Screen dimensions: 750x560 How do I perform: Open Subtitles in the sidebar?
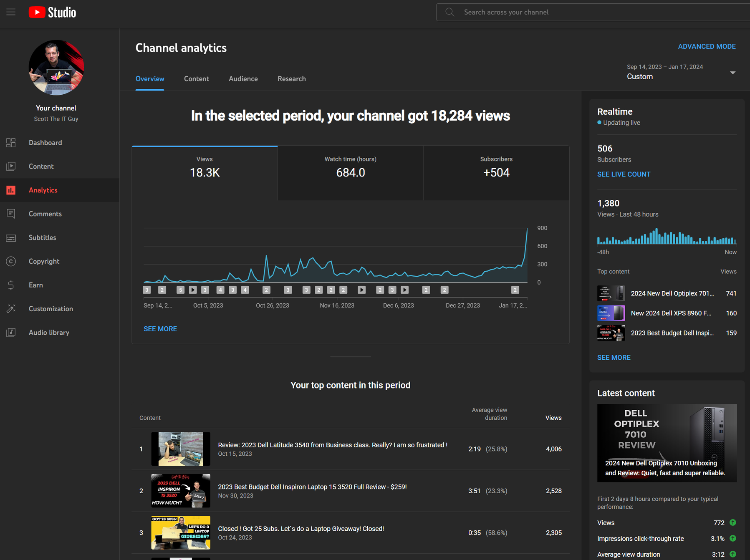[60, 238]
